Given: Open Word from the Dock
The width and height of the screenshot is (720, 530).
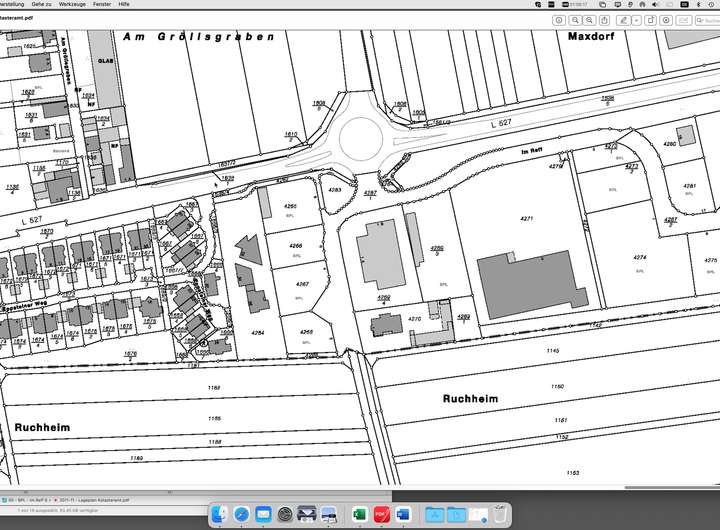Looking at the screenshot, I should click(x=404, y=514).
